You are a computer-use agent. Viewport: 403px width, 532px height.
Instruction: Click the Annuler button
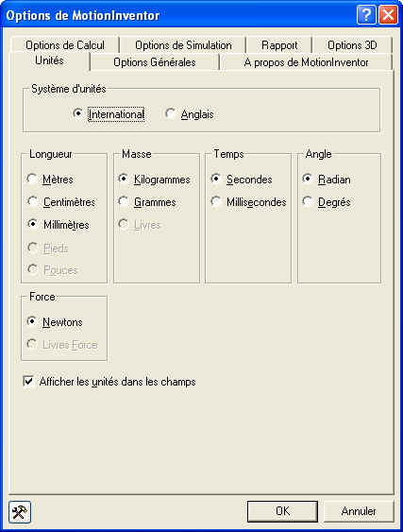pos(359,511)
